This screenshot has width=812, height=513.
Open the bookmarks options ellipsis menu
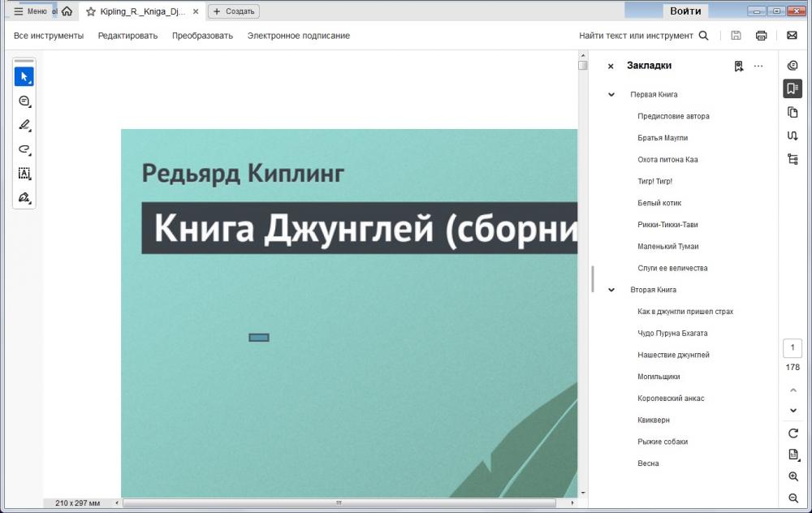758,67
